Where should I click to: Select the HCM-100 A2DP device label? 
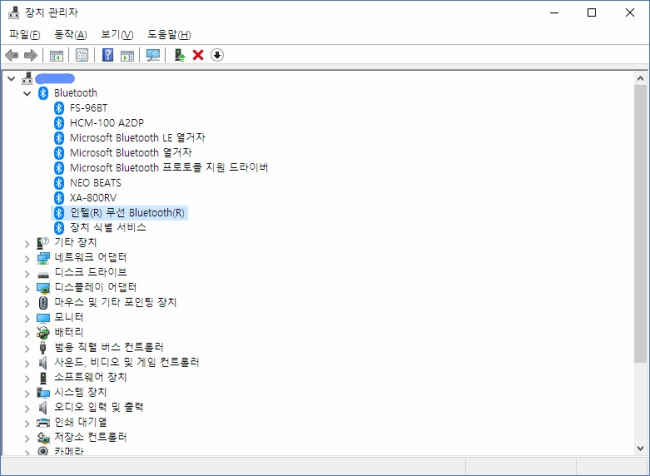click(x=107, y=123)
